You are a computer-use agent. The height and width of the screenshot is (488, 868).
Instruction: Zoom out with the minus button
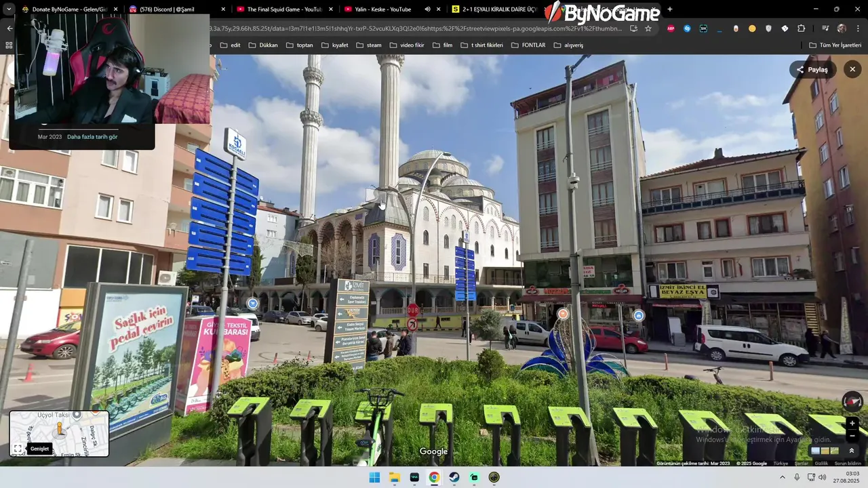pos(852,435)
